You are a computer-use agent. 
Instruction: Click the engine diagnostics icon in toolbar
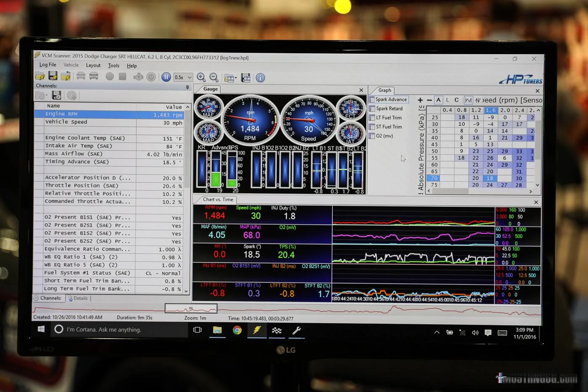pos(138,77)
